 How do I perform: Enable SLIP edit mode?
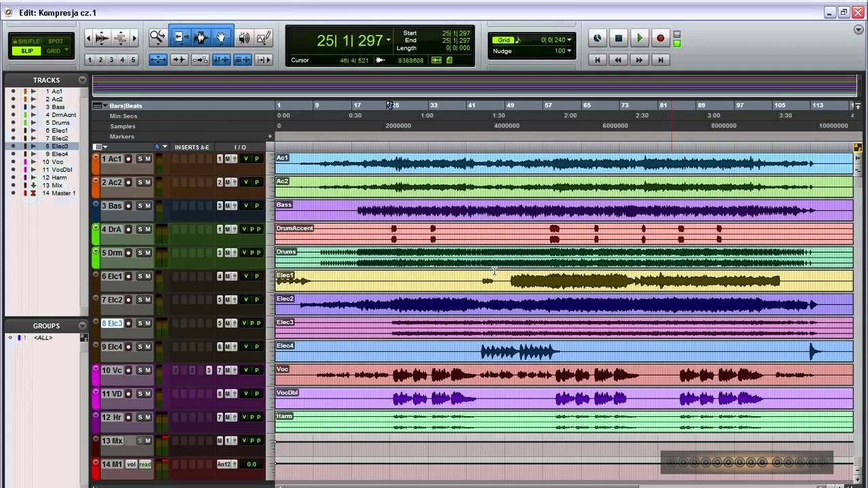[x=27, y=51]
